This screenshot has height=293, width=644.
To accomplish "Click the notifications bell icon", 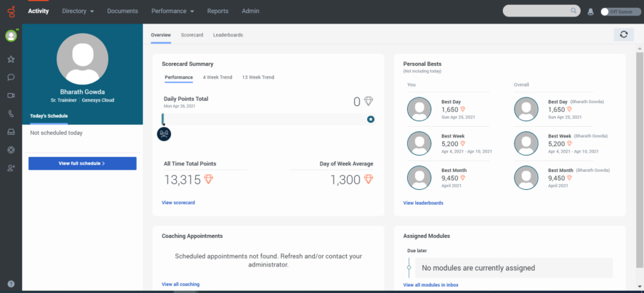I will point(590,11).
